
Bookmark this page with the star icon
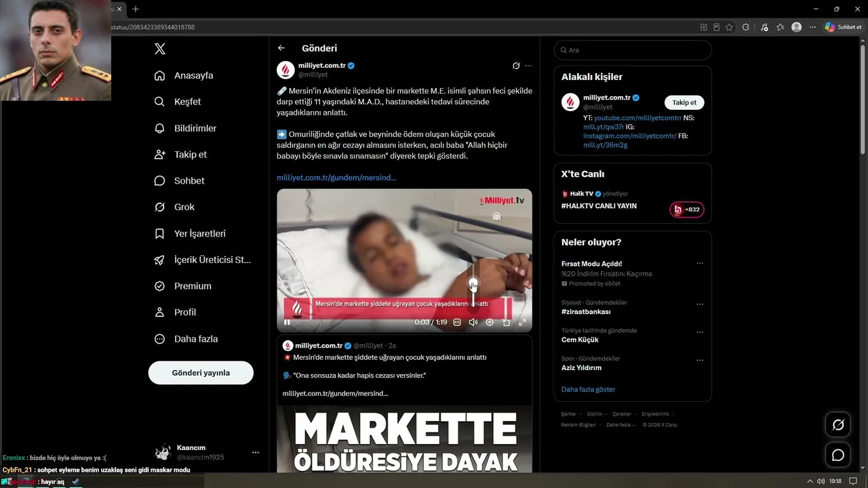pyautogui.click(x=729, y=27)
